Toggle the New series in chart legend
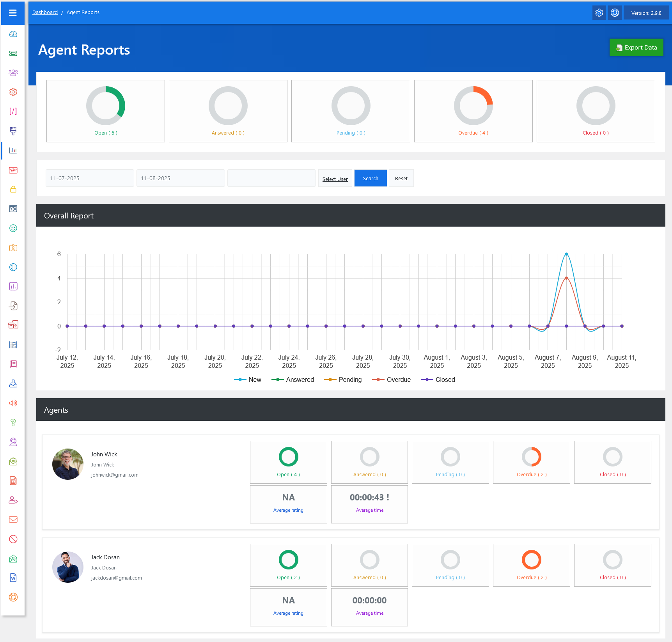 [248, 380]
